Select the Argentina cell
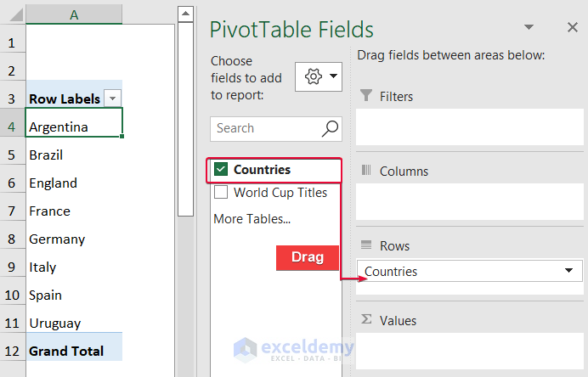Viewport: 588px width, 377px height. [x=75, y=127]
